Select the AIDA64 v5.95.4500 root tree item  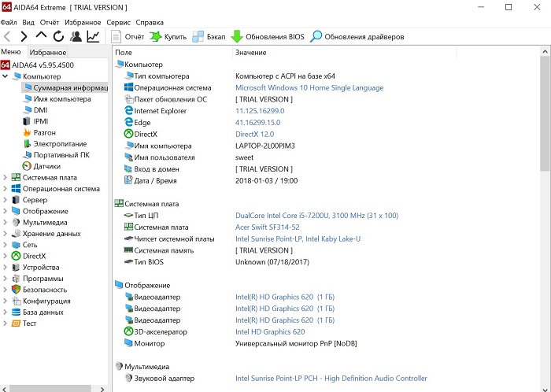(x=37, y=65)
